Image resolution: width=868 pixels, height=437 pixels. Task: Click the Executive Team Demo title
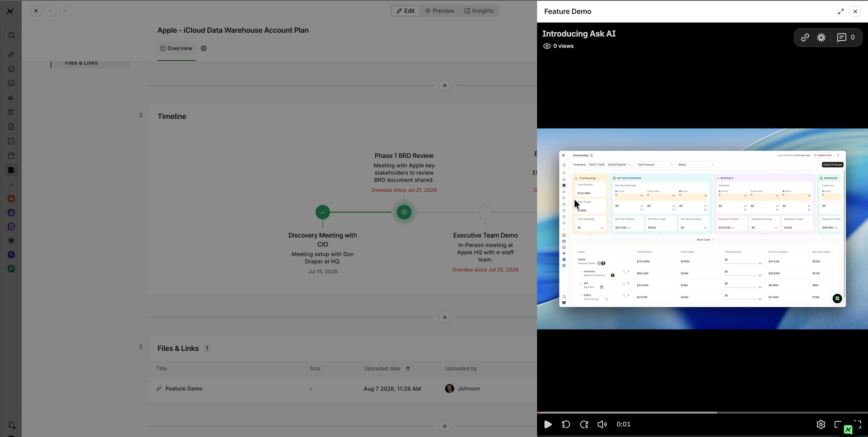click(x=485, y=235)
